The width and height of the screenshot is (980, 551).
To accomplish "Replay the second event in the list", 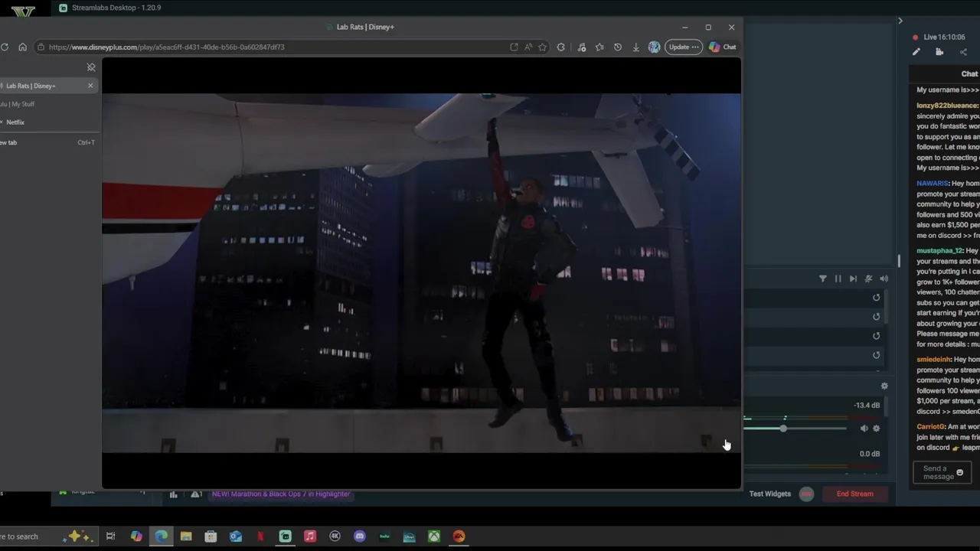I will [x=877, y=317].
